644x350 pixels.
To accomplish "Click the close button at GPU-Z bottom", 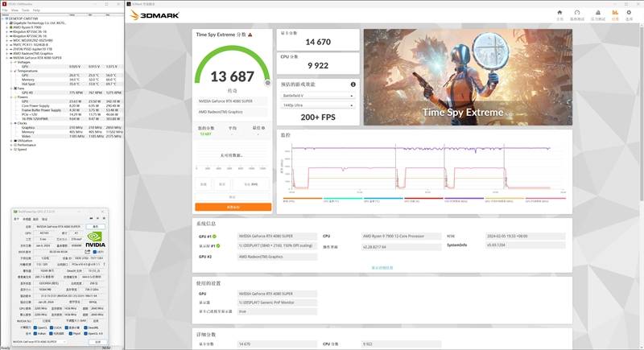I will pyautogui.click(x=97, y=341).
